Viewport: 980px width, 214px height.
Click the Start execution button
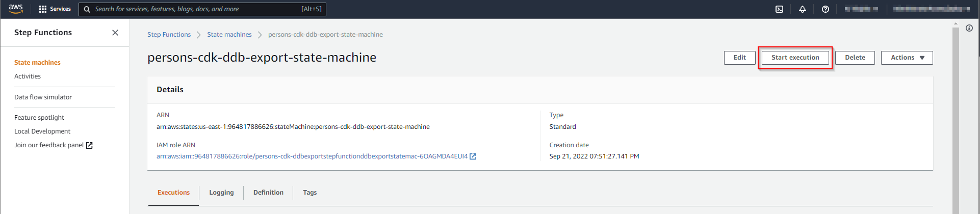coord(795,58)
